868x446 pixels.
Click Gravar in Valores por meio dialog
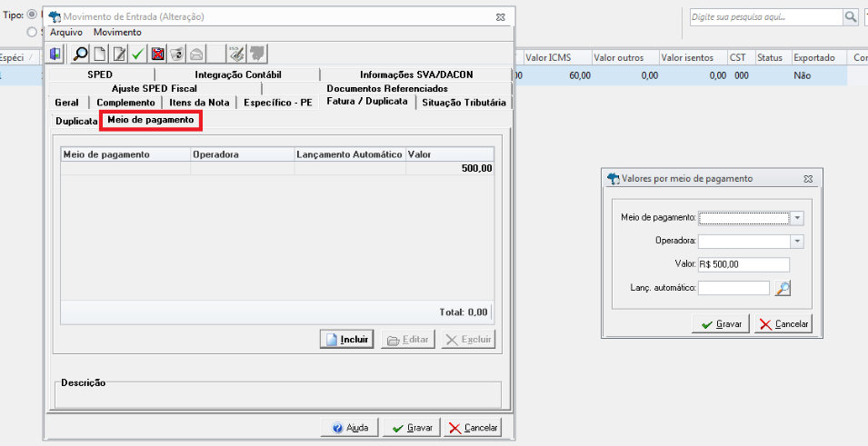[721, 323]
